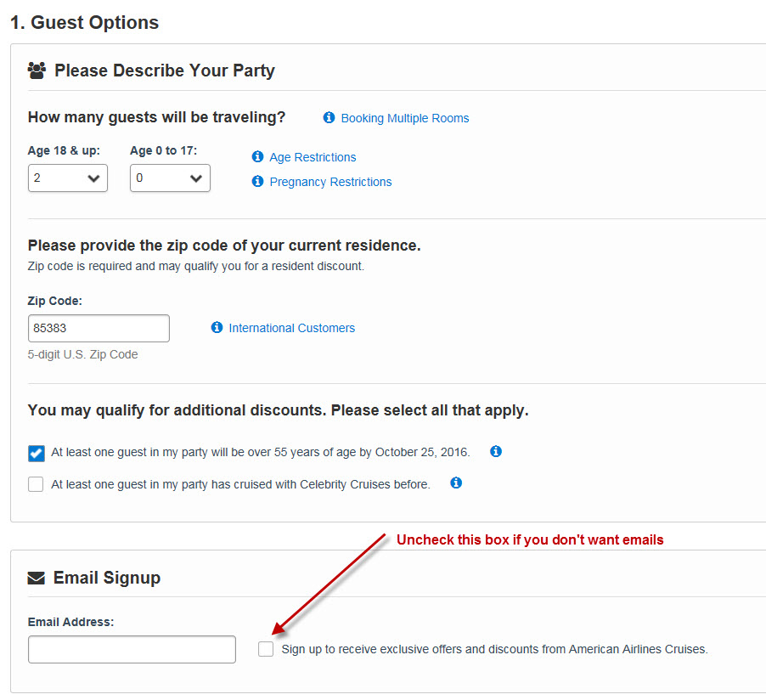Uncheck the over 55 years of age checkbox

(x=36, y=453)
